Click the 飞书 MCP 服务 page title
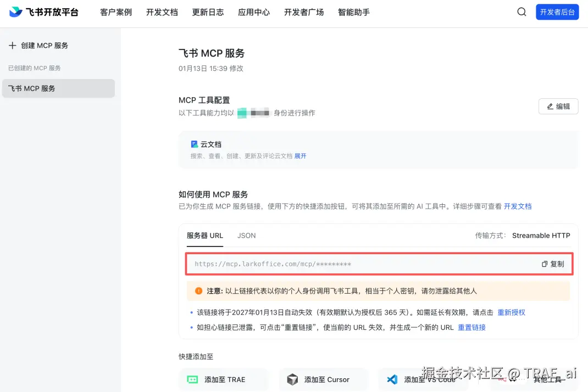The image size is (588, 392). pyautogui.click(x=212, y=53)
